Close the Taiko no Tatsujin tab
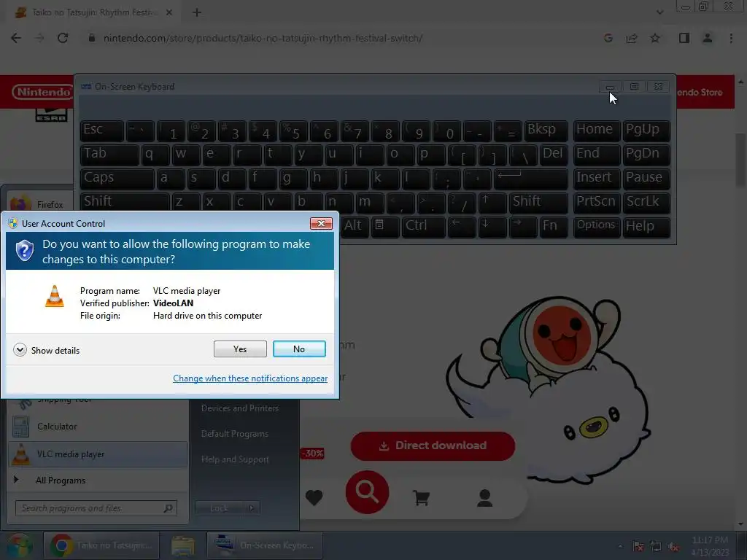The height and width of the screenshot is (560, 747). (169, 13)
